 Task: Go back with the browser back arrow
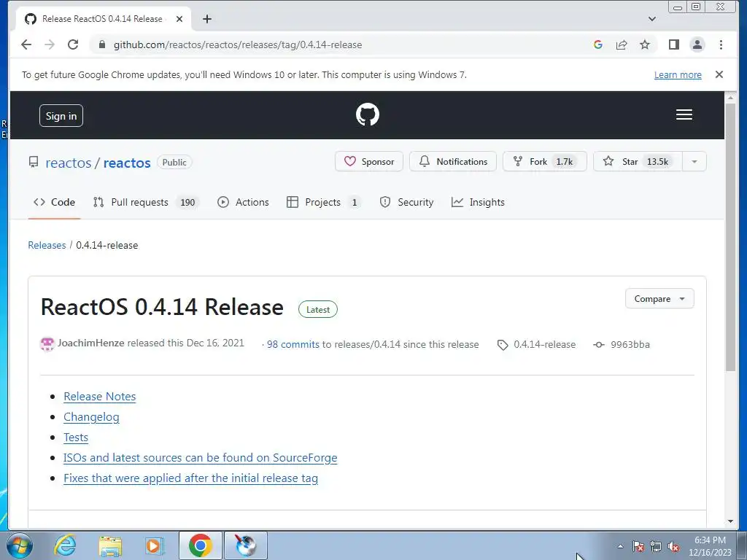[x=26, y=44]
